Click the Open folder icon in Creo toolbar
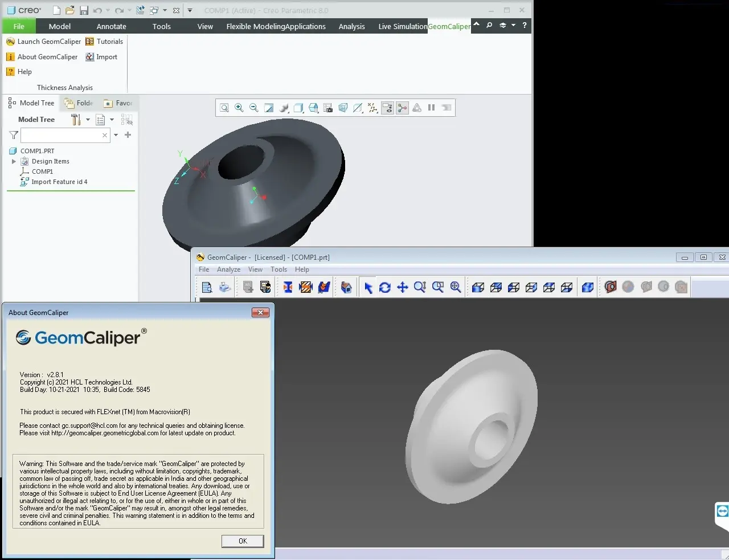729x560 pixels. pyautogui.click(x=70, y=10)
